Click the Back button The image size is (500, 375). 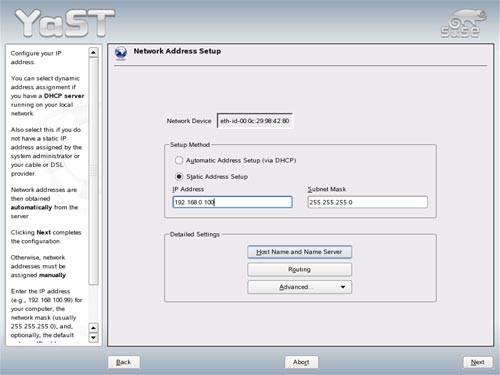(124, 362)
